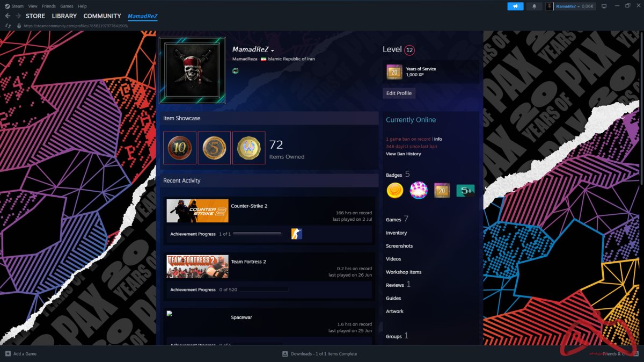Open the 5+ game collector badge

pyautogui.click(x=465, y=190)
